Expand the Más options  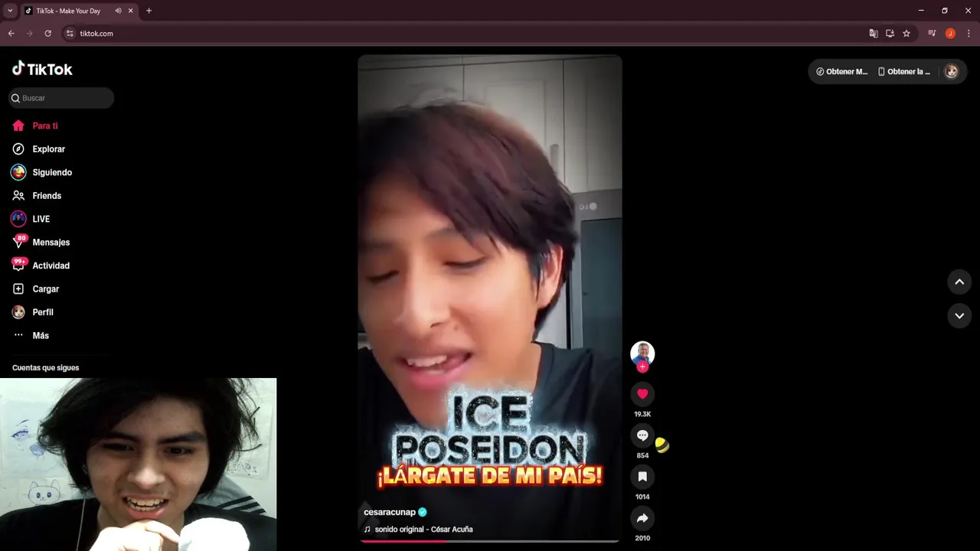(31, 336)
